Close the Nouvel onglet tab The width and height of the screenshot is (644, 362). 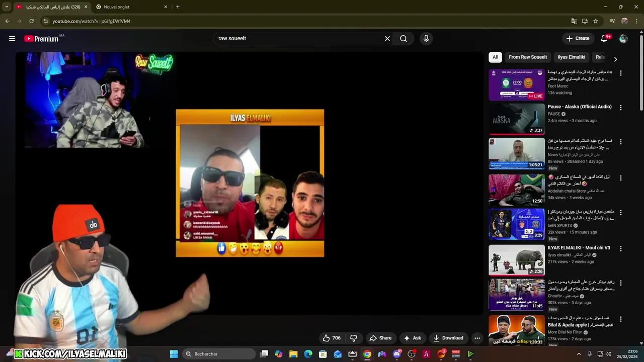point(166,7)
